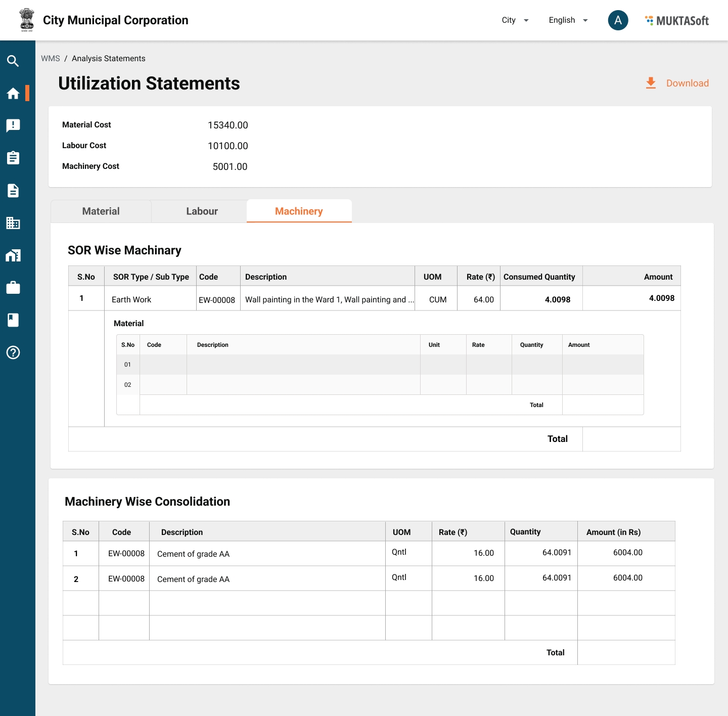The image size is (728, 716).
Task: Go to Home via sidebar icon
Action: pos(13,94)
